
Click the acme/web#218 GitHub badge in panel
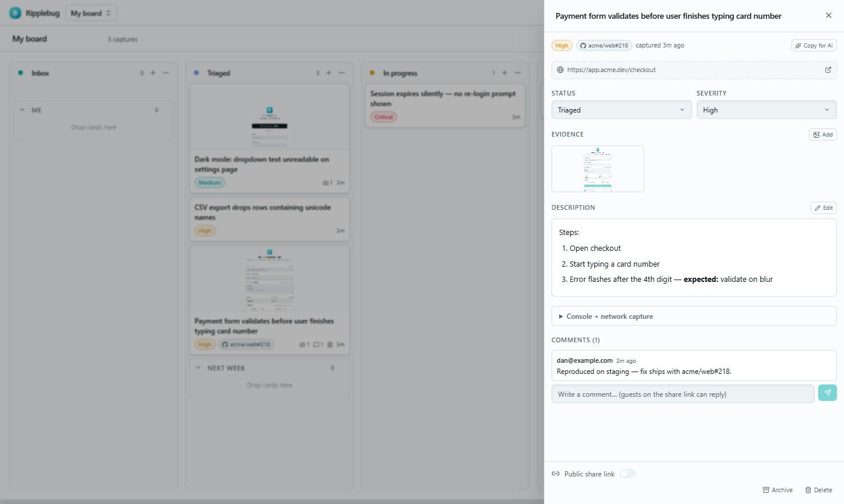pos(604,46)
